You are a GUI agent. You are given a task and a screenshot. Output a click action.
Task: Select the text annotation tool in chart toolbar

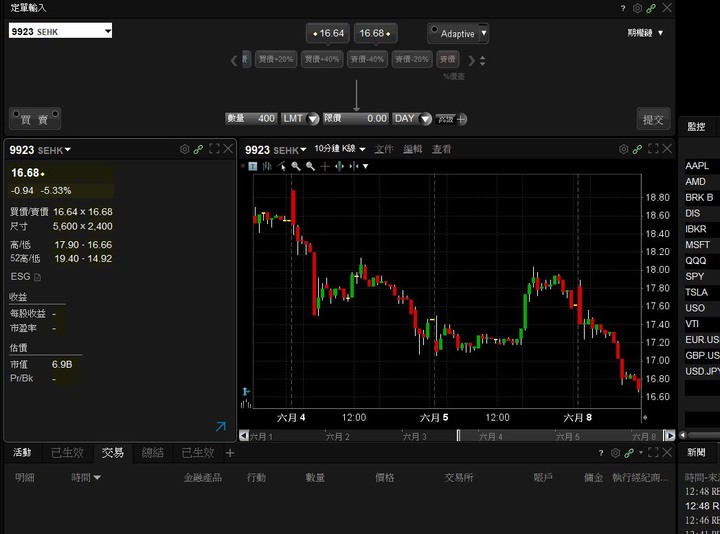tap(253, 166)
